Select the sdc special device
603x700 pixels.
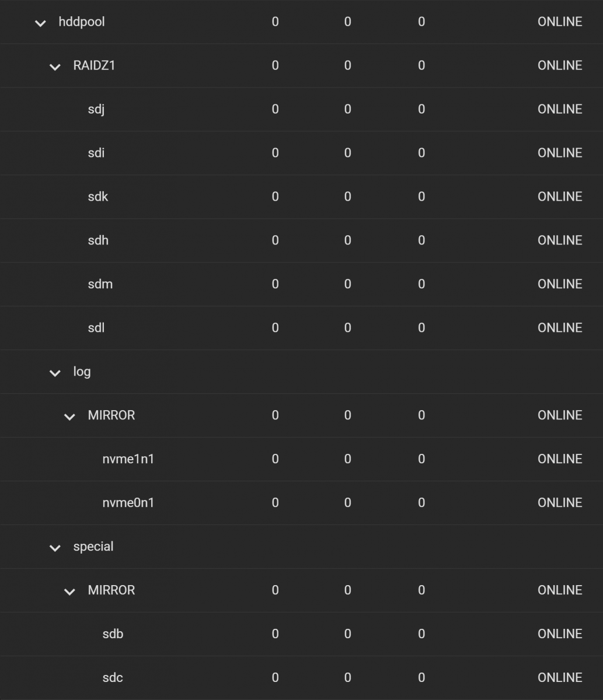301,678
